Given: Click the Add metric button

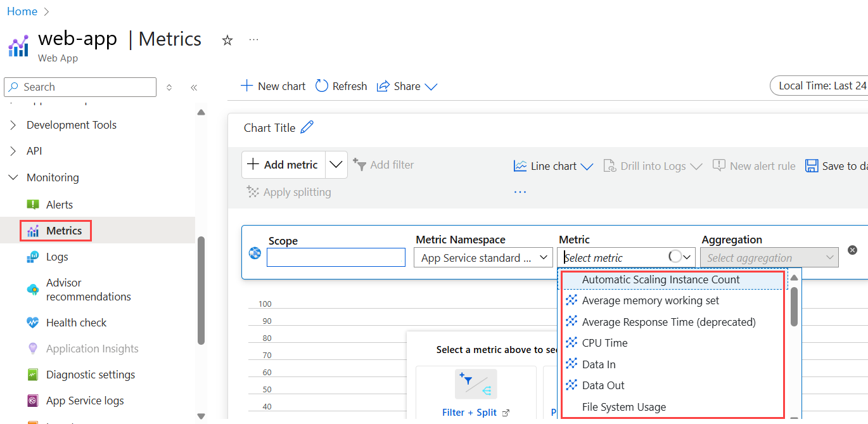Looking at the screenshot, I should click(x=283, y=165).
